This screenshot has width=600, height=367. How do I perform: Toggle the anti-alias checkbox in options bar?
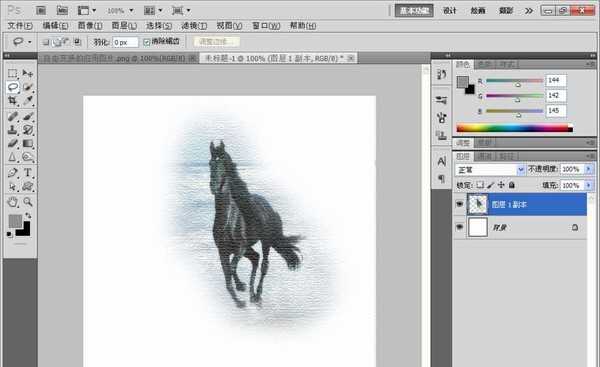(147, 42)
